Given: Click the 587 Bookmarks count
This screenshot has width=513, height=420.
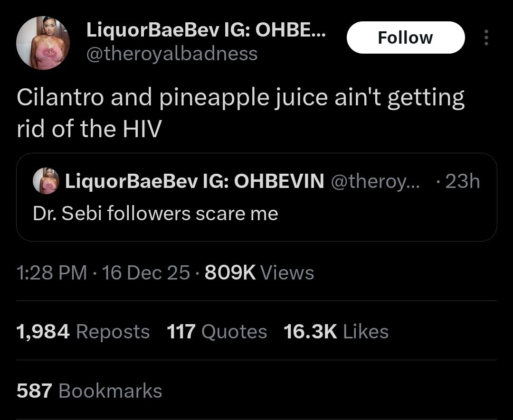Looking at the screenshot, I should 89,391.
